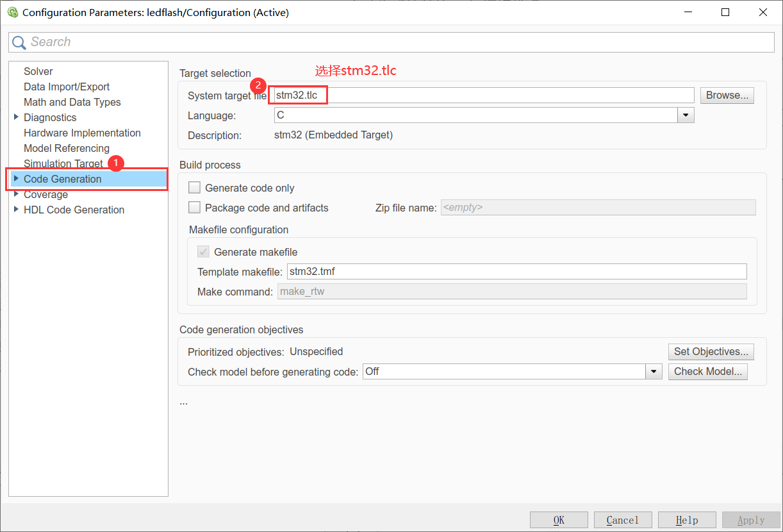Select Solver in the category tree
783x532 pixels.
click(x=38, y=71)
